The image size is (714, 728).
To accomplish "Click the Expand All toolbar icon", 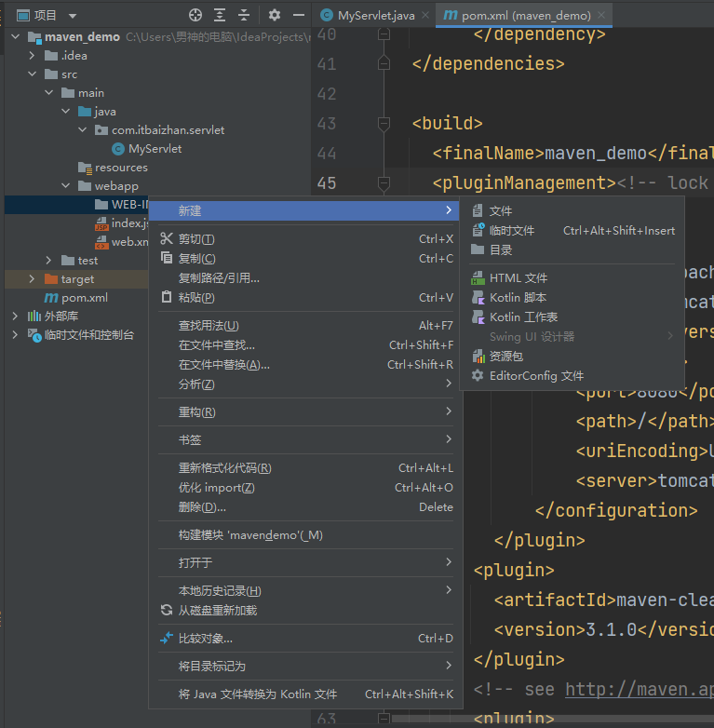I will [220, 15].
